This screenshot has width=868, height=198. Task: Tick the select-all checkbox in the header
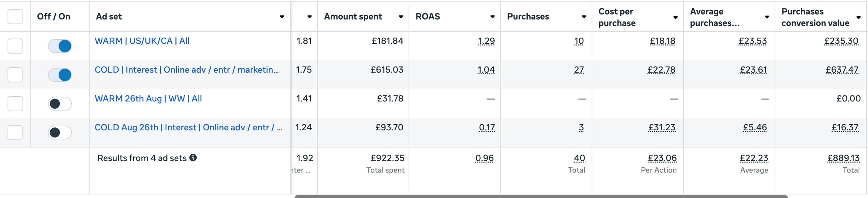pos(15,17)
